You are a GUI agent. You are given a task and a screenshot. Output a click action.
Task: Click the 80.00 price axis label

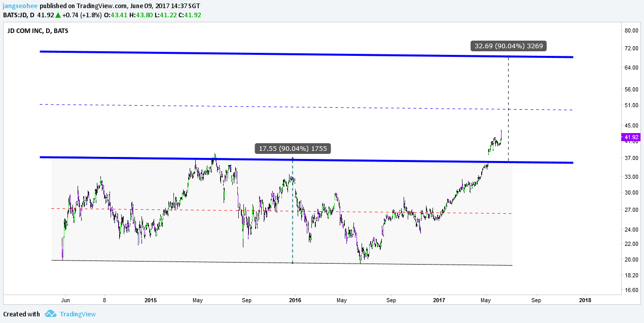tap(631, 30)
